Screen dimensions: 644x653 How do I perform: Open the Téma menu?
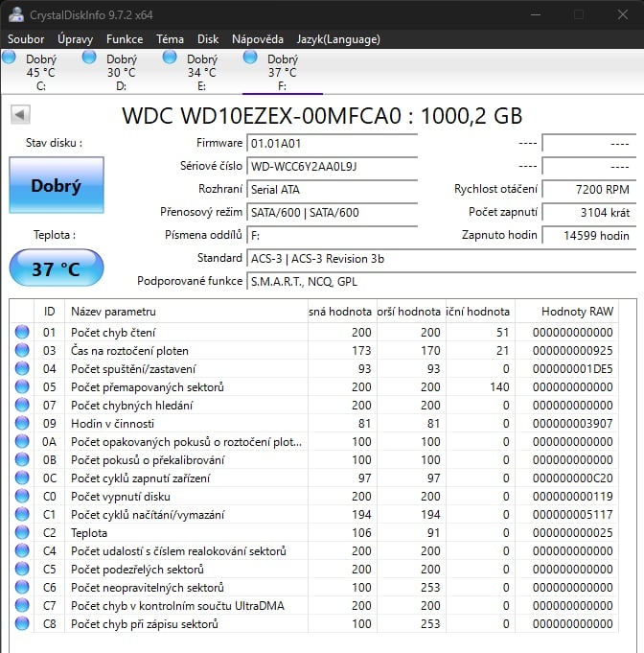click(x=170, y=39)
